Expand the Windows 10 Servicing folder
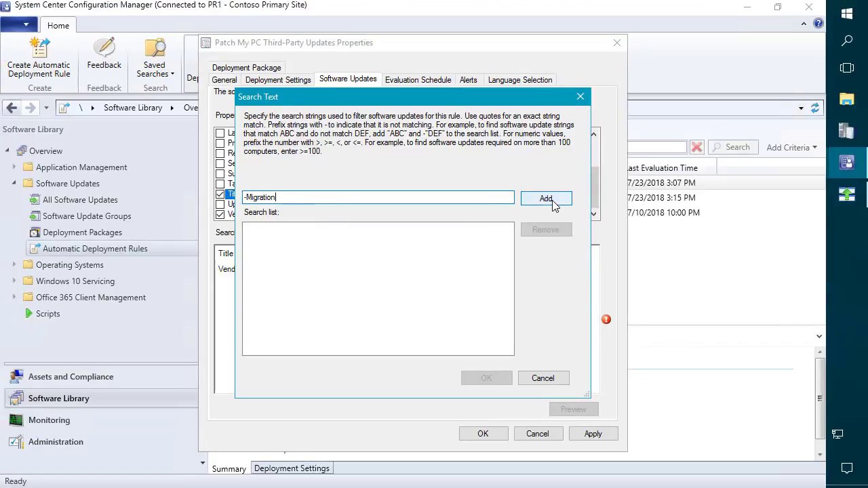Screen dimensions: 868x488 pyautogui.click(x=14, y=281)
